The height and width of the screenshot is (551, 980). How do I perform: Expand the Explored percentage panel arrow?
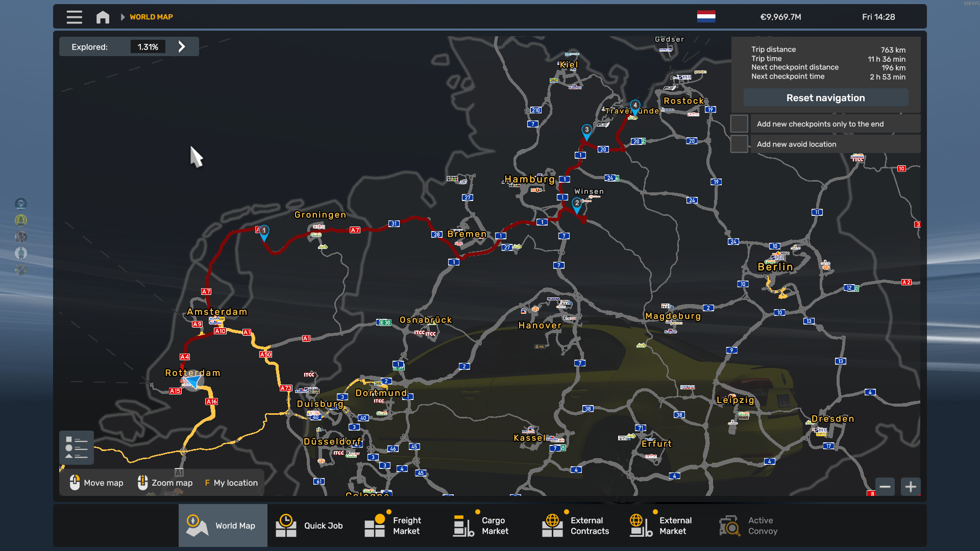(x=182, y=46)
